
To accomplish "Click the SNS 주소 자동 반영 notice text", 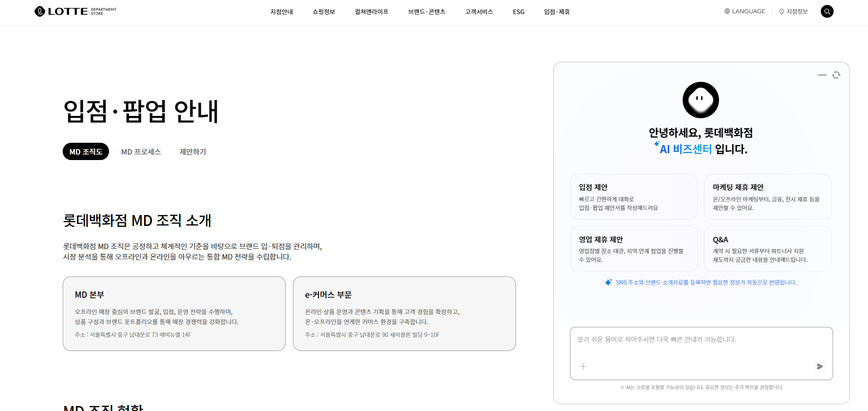I will (706, 282).
